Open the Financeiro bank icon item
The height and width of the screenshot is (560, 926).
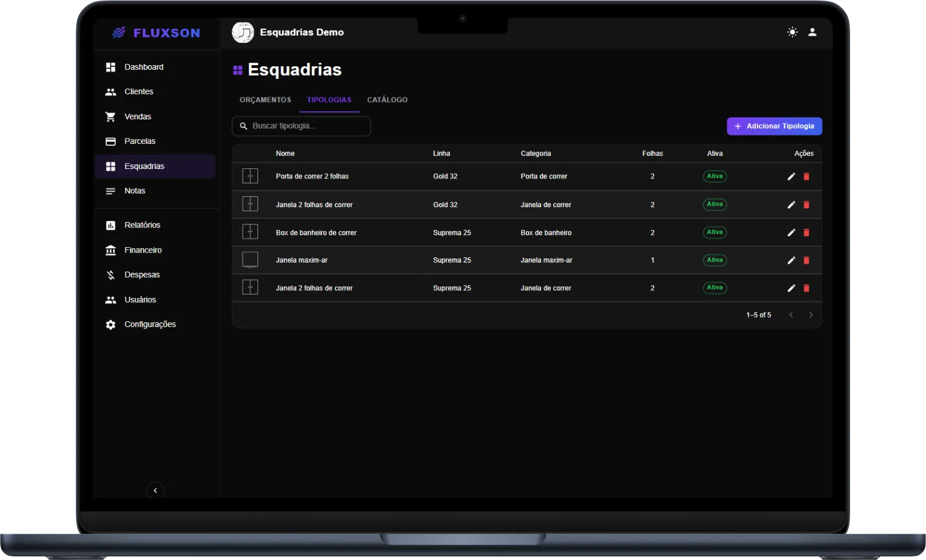pos(111,250)
